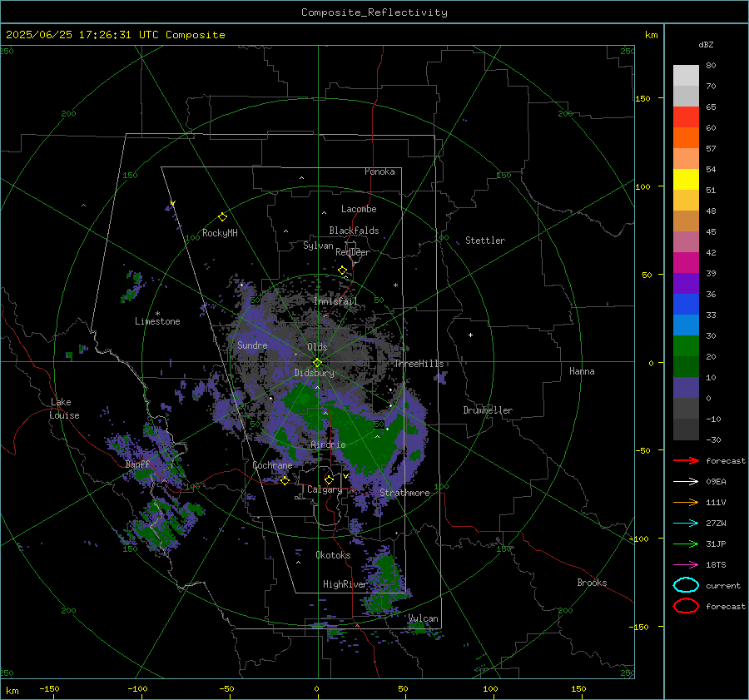Click the Strathmore label

(x=404, y=493)
